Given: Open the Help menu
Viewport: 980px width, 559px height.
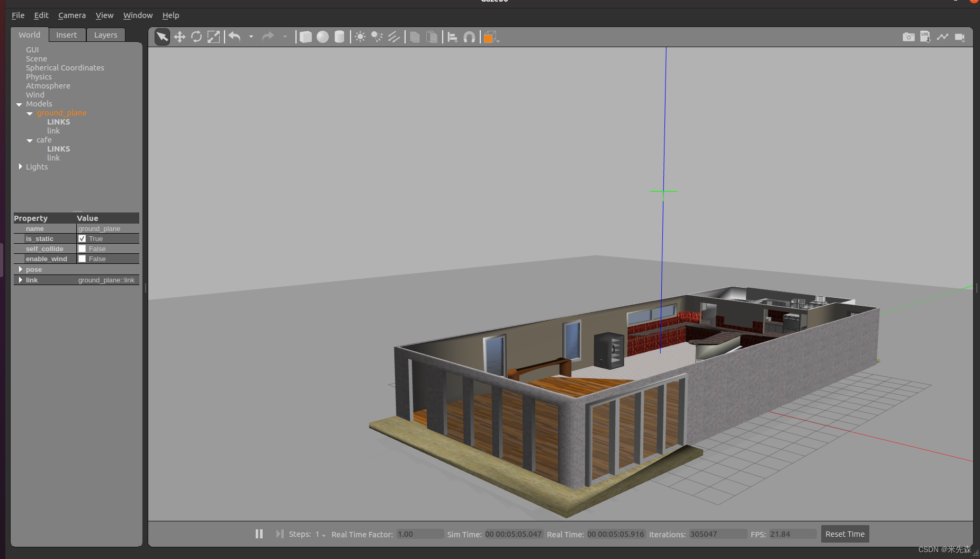Looking at the screenshot, I should point(170,15).
